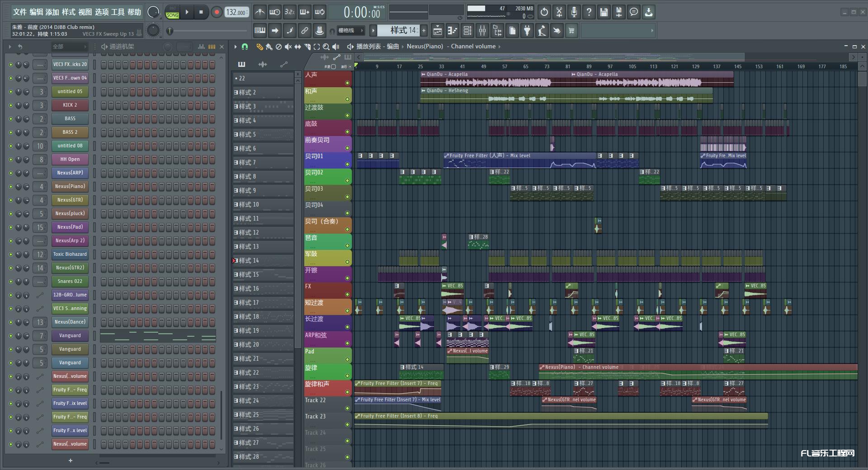The image size is (868, 470).
Task: Show the channel rack view icon
Action: tap(467, 31)
